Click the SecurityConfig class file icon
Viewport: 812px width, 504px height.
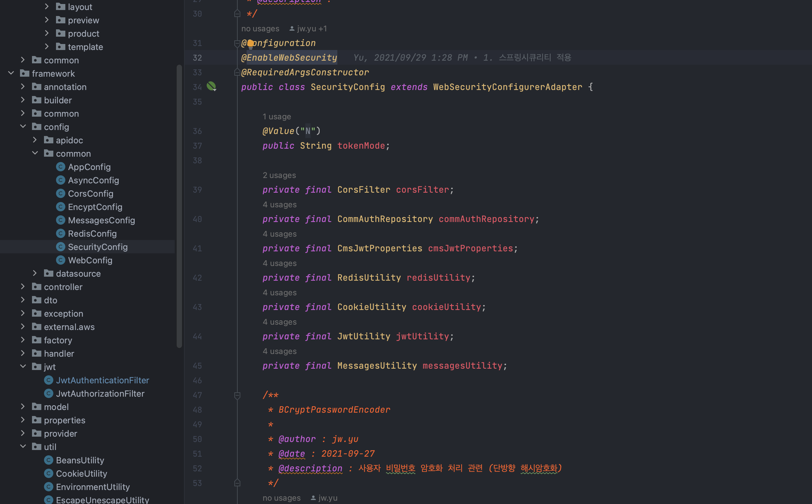pyautogui.click(x=60, y=247)
